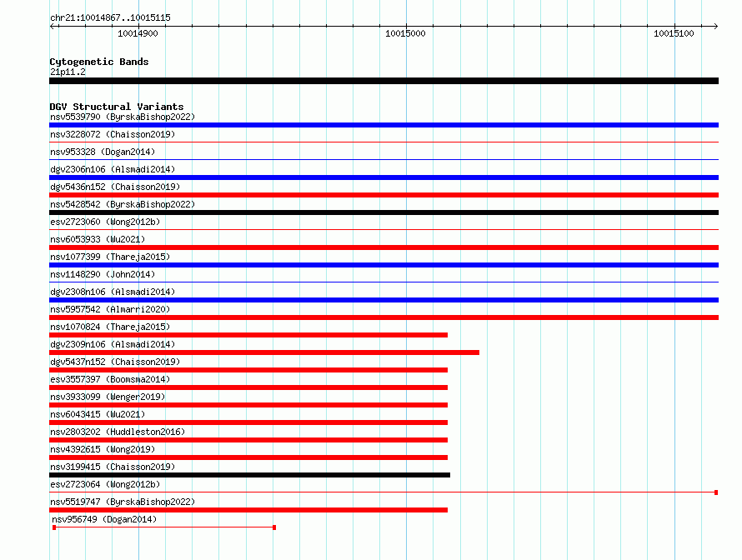This screenshot has width=742, height=560.
Task: Open the dgv5436n152 (Chaisson2019) label
Action: coord(115,187)
